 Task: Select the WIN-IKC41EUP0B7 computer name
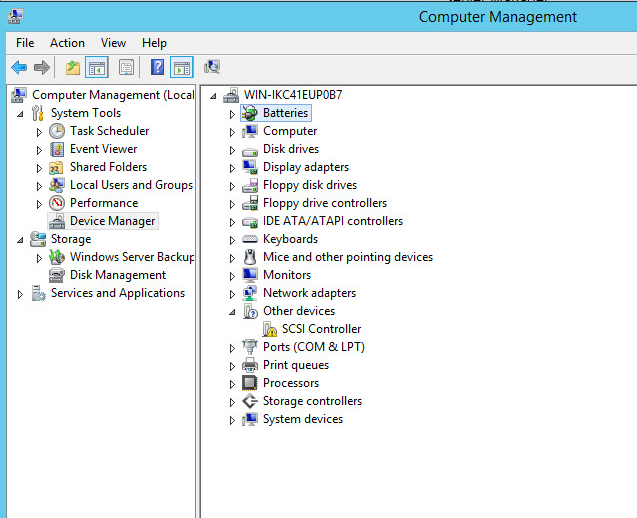pos(293,95)
